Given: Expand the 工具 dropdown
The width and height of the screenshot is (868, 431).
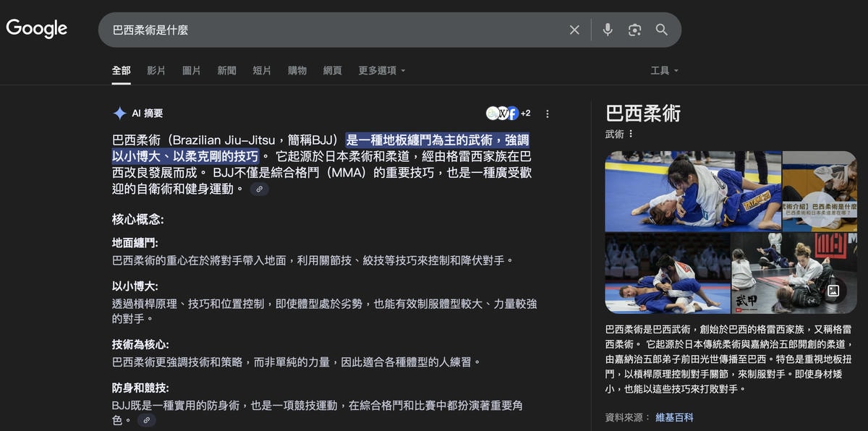Looking at the screenshot, I should pyautogui.click(x=664, y=71).
